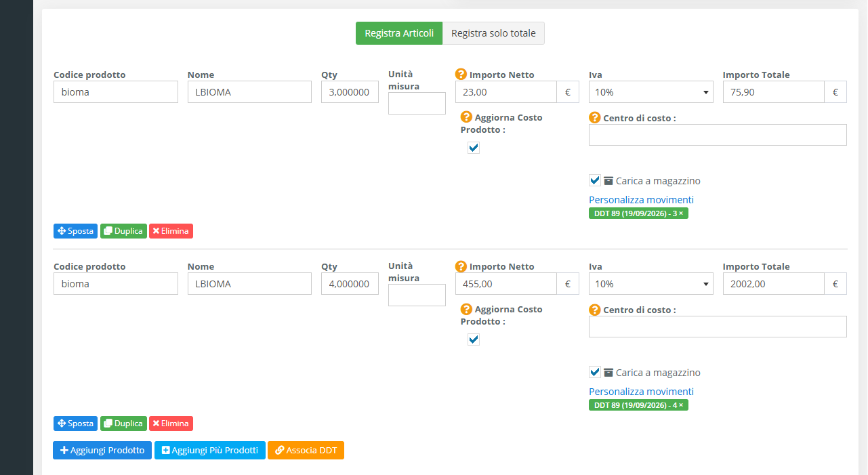Toggle first Carica a magazzino checkbox
The height and width of the screenshot is (475, 868).
coord(595,180)
